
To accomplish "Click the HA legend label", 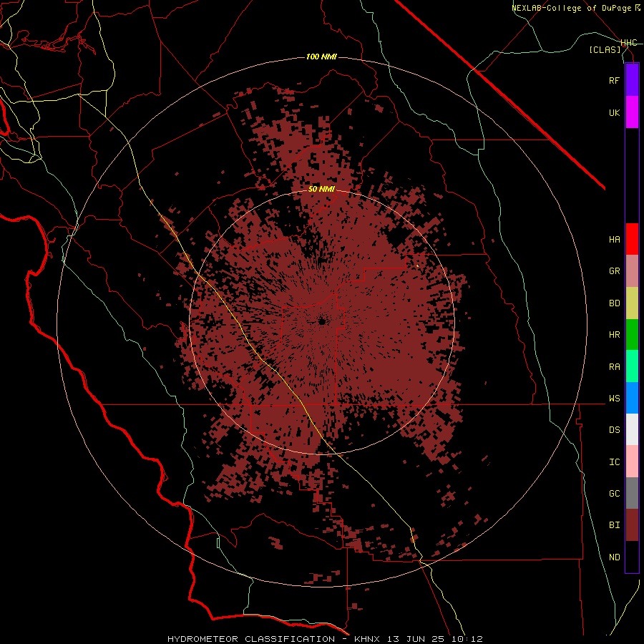I will [615, 240].
